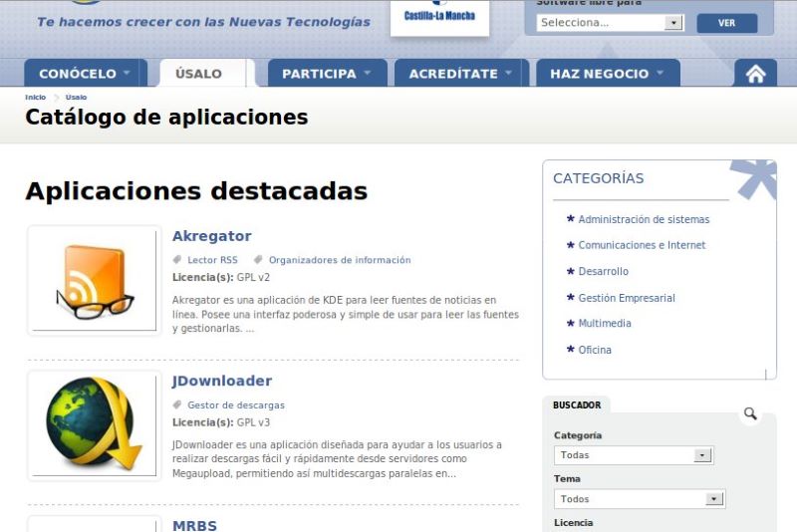Go to the home page icon
This screenshot has width=797, height=532.
pyautogui.click(x=755, y=73)
